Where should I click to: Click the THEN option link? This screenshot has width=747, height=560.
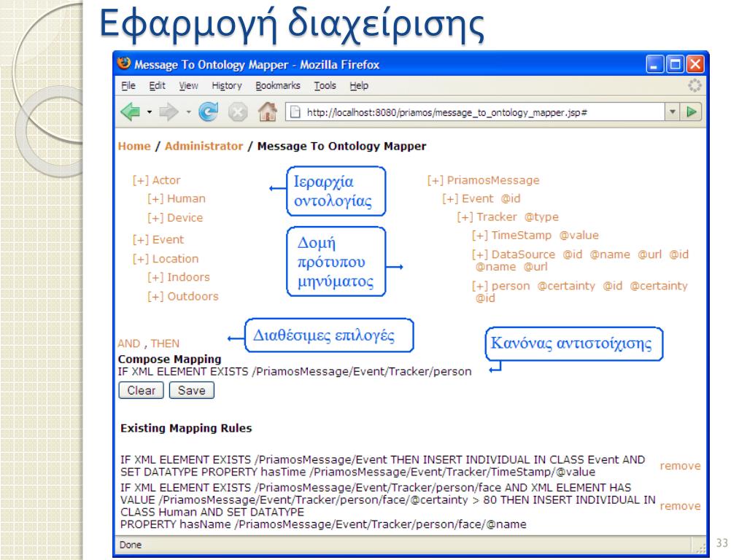[x=165, y=344]
